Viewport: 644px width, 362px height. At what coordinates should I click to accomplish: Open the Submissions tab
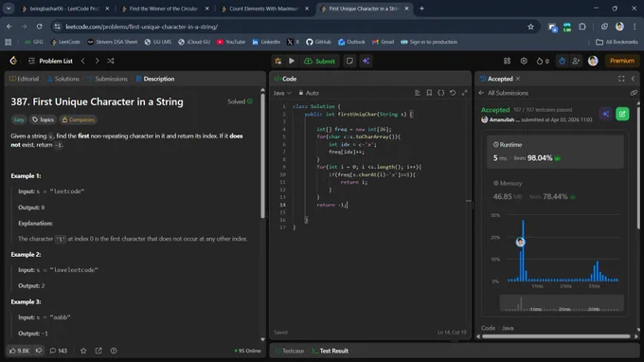[107, 79]
